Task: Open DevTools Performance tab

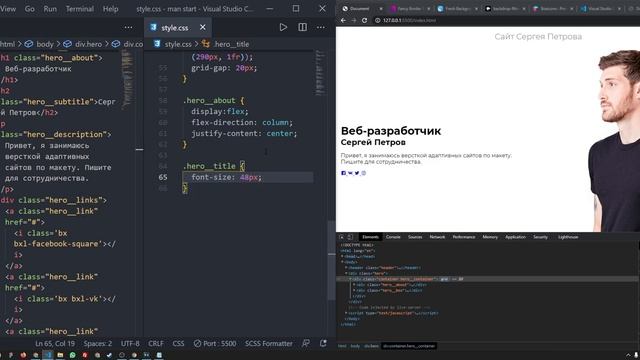Action: tap(464, 237)
